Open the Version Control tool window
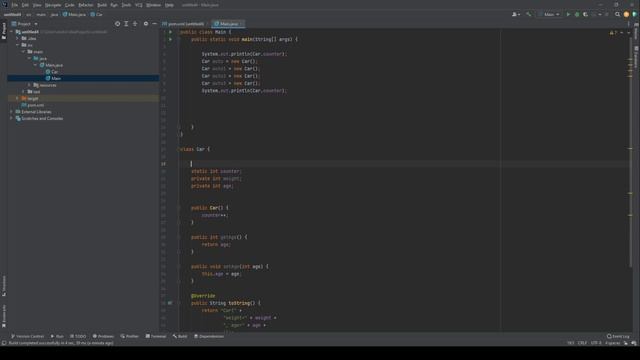Viewport: 640px width, 360px height. pyautogui.click(x=27, y=336)
